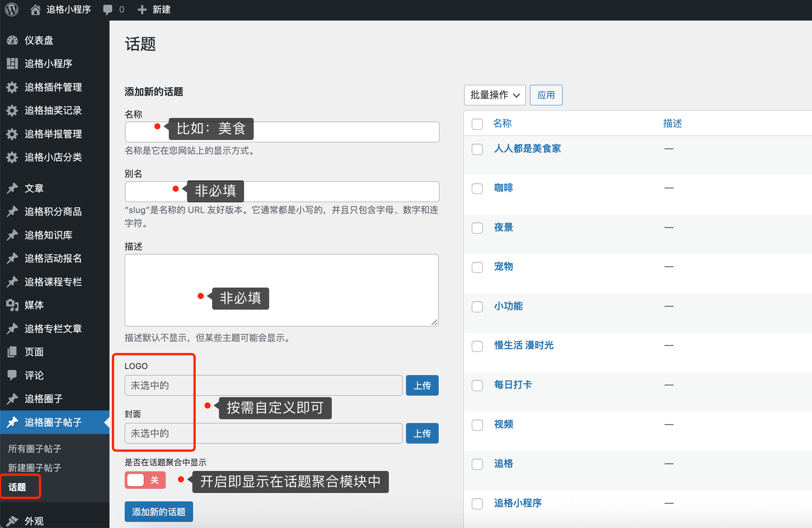The height and width of the screenshot is (528, 812).
Task: Click the home icon for 追格小程序
Action: click(35, 10)
